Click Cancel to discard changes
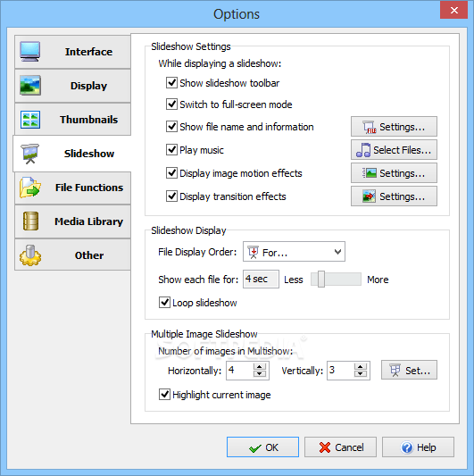The width and height of the screenshot is (474, 476). coord(340,447)
